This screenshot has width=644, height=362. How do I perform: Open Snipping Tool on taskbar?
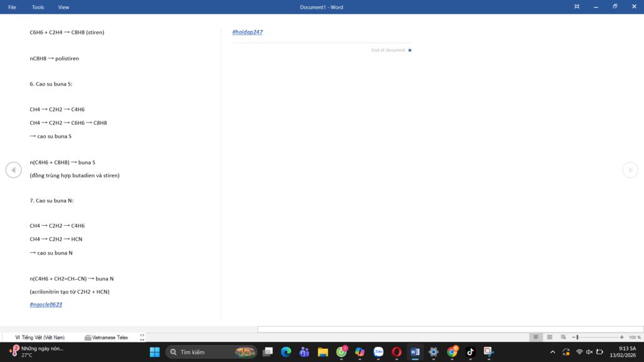click(x=489, y=352)
